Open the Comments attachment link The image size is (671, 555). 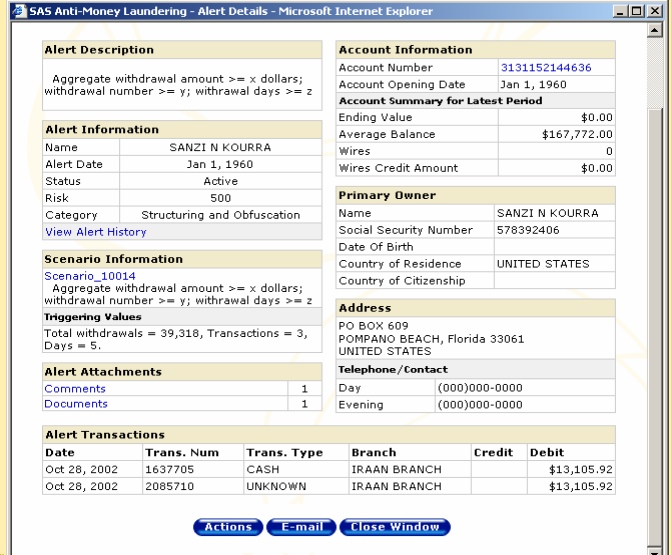tap(75, 388)
